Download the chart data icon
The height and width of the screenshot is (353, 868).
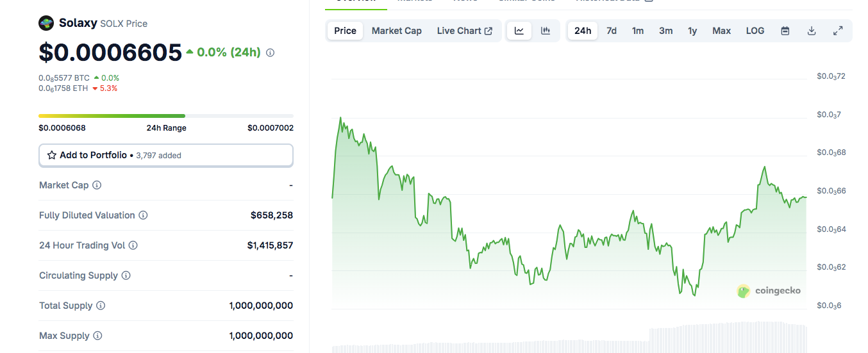pos(812,31)
